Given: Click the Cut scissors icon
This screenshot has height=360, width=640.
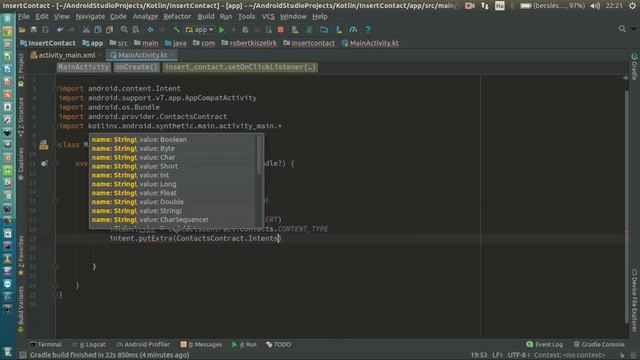Looking at the screenshot, I should [x=86, y=30].
